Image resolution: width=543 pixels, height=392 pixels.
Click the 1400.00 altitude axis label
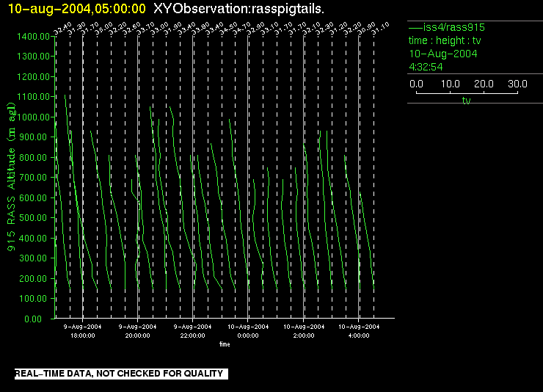(x=34, y=37)
